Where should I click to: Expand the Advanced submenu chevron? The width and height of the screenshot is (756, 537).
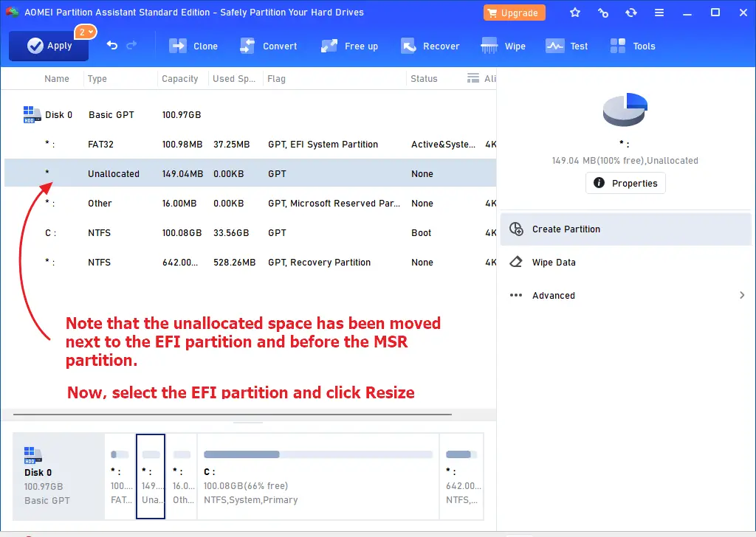(742, 295)
